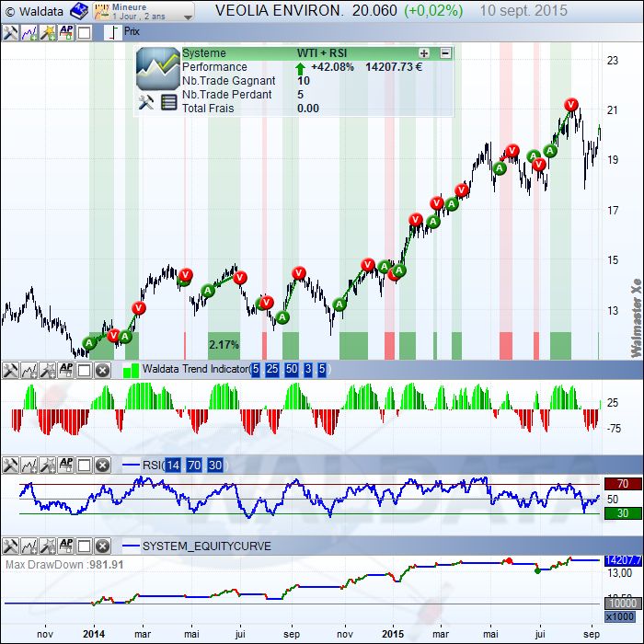Click the VEOLIA ENVIRON. title text
Screen dimensions: 644x644
[x=280, y=11]
